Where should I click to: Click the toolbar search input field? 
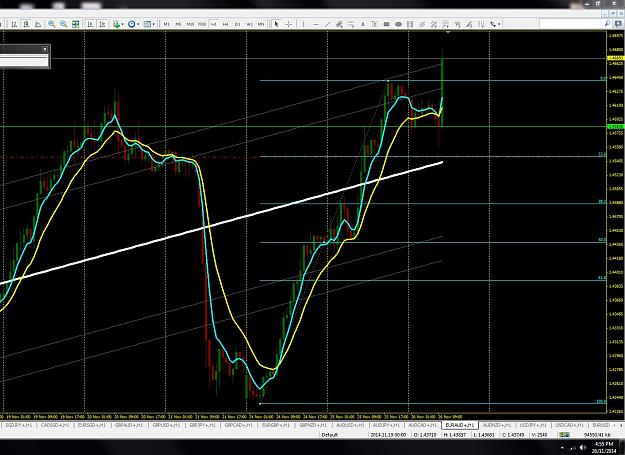pos(570,24)
